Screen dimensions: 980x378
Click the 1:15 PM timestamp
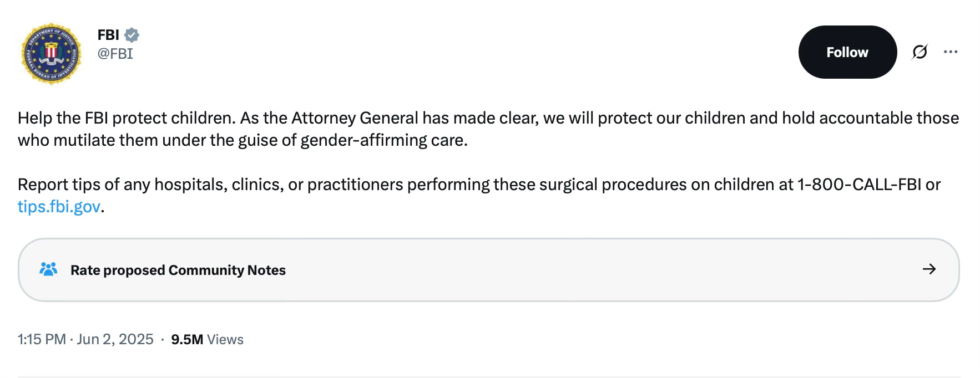(x=42, y=339)
